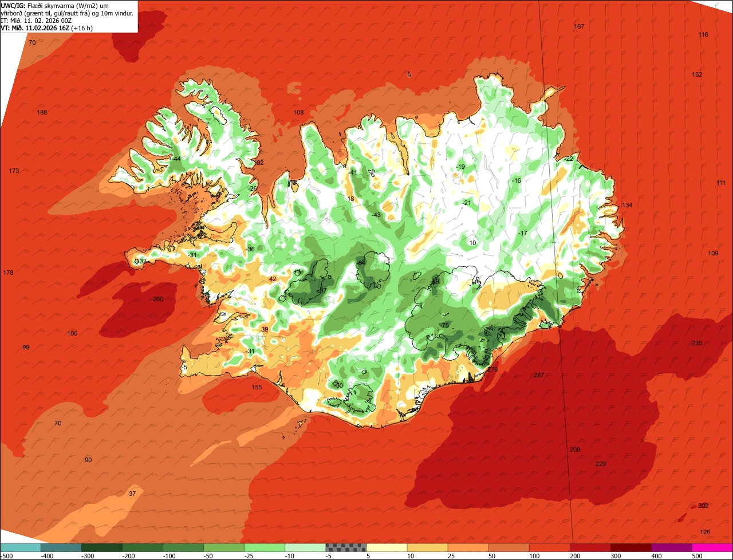Click the flux value 260 on the map
733x560 pixels.
pos(158,299)
